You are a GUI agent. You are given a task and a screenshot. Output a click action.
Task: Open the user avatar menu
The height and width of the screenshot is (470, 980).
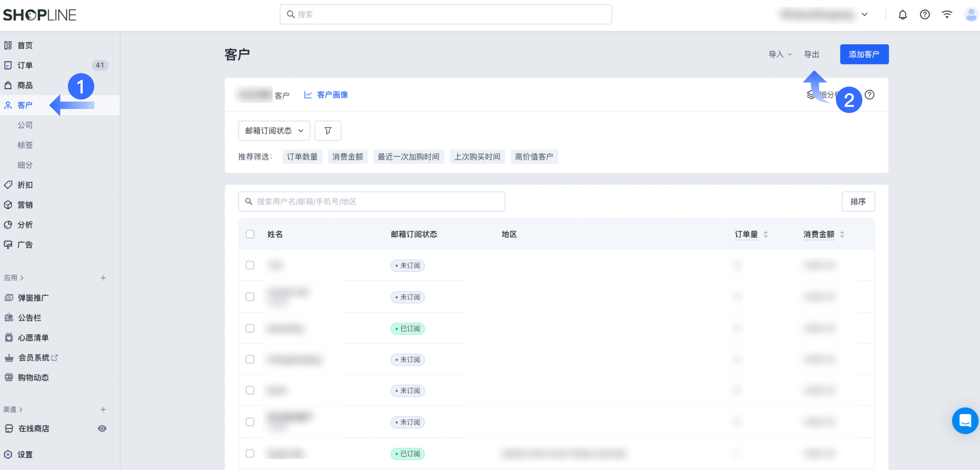click(971, 15)
